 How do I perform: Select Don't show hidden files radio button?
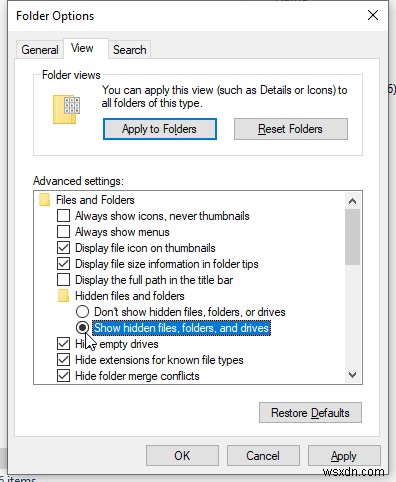tap(82, 312)
